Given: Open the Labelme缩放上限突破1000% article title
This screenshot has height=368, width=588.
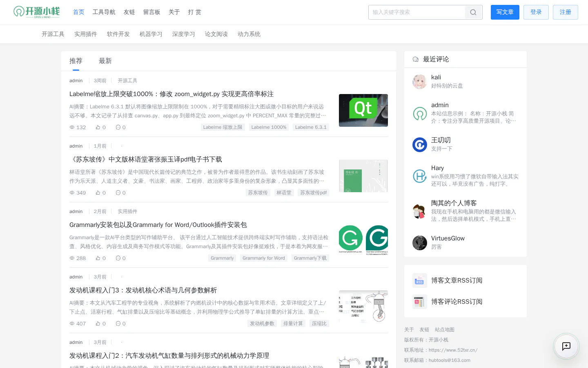Looking at the screenshot, I should 171,94.
